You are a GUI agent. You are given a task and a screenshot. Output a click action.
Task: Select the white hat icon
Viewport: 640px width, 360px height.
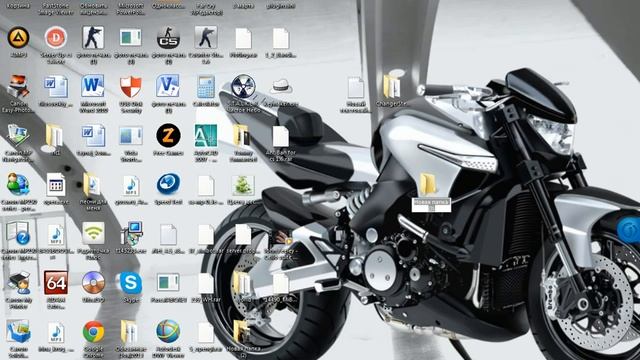(281, 86)
